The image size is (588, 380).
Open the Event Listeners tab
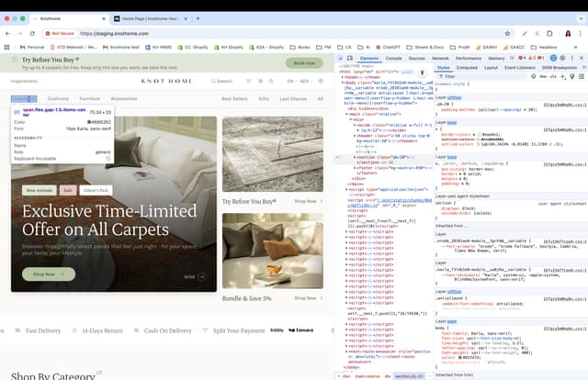pos(520,68)
